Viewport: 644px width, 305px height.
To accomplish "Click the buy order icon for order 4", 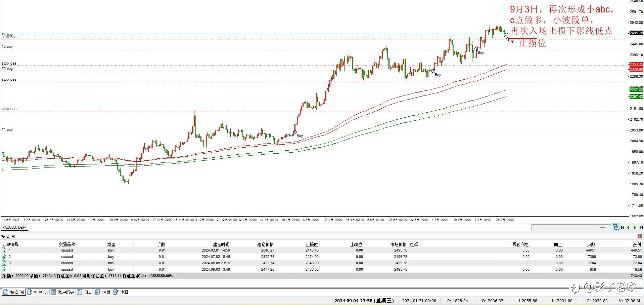I will [x=4, y=270].
